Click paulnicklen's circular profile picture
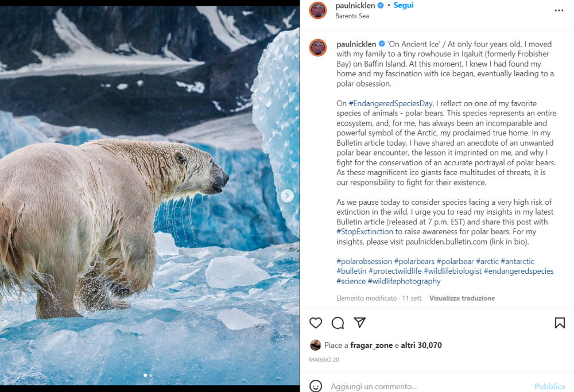The image size is (574, 392). 318,10
